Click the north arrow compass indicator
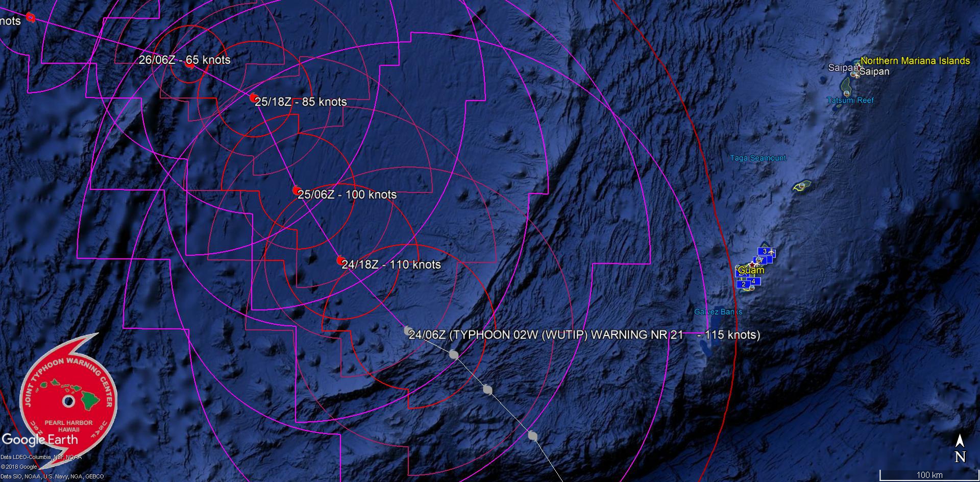This screenshot has width=980, height=482. pyautogui.click(x=960, y=449)
